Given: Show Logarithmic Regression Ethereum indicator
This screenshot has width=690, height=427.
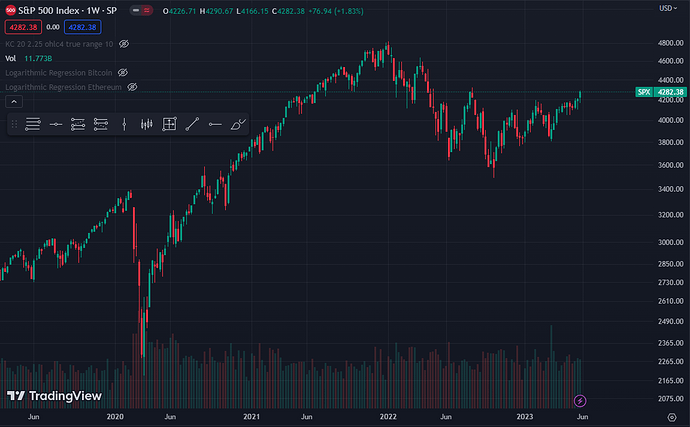Looking at the screenshot, I should [132, 87].
